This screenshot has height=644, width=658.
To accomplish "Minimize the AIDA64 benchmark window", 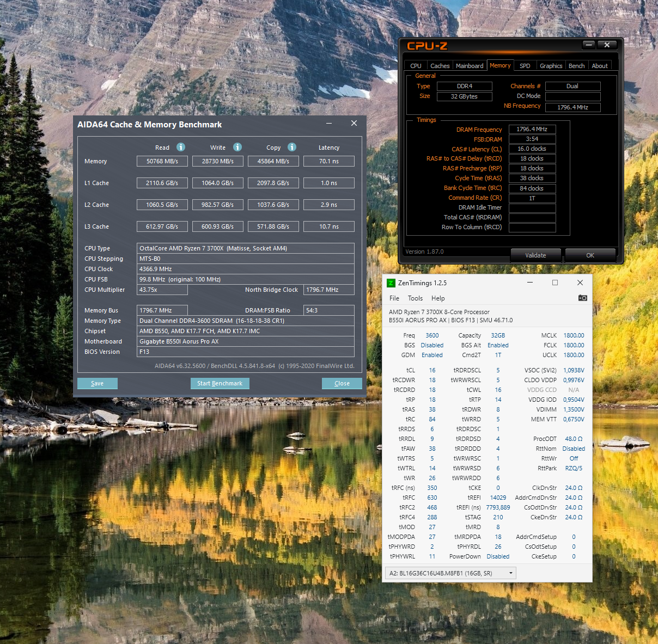I will pos(329,124).
